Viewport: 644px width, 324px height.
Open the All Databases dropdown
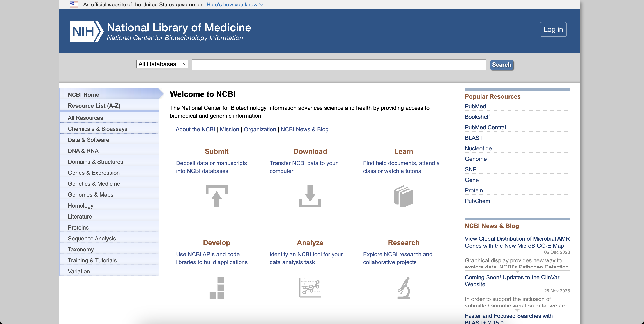tap(162, 64)
